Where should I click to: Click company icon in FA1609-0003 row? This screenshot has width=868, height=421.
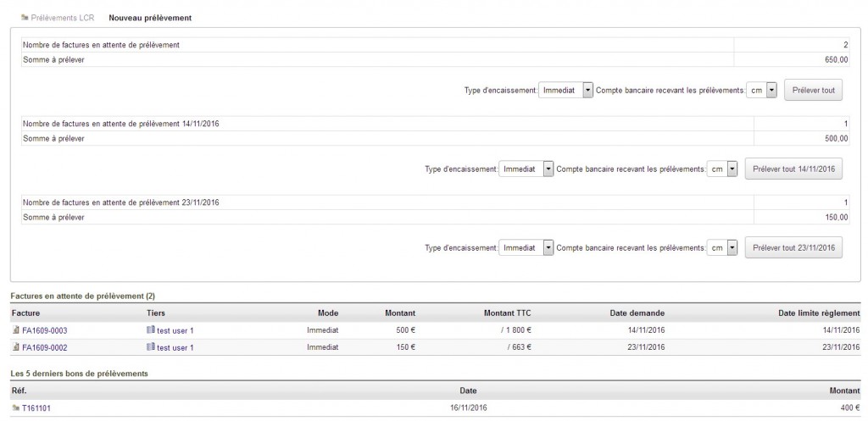pos(151,330)
